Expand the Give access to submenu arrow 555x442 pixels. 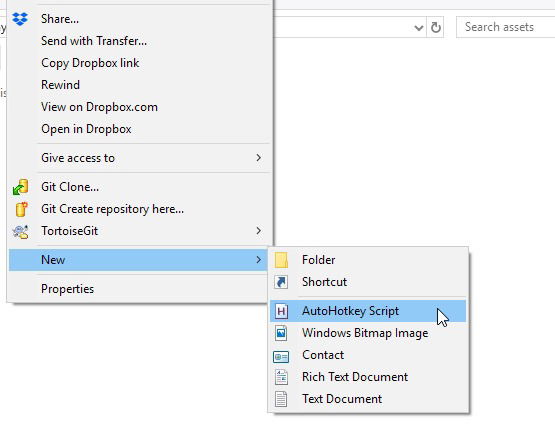[x=259, y=158]
